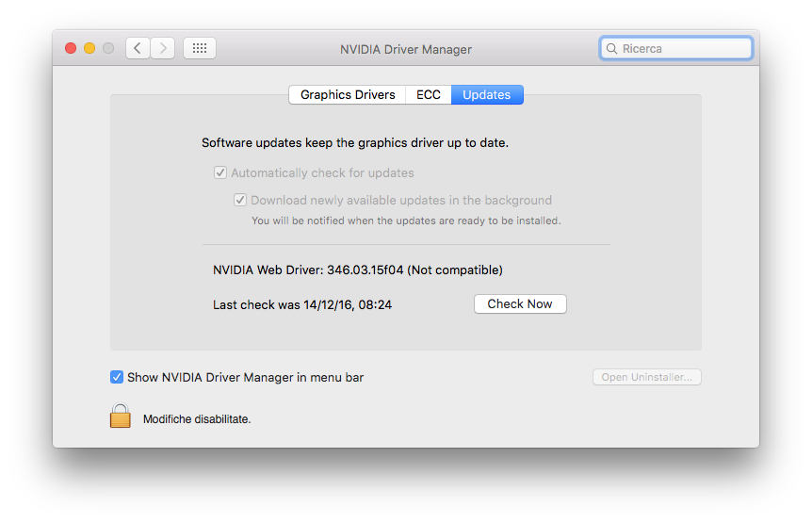The height and width of the screenshot is (523, 812).
Task: Toggle Automatically check for updates checkbox
Action: 220,172
